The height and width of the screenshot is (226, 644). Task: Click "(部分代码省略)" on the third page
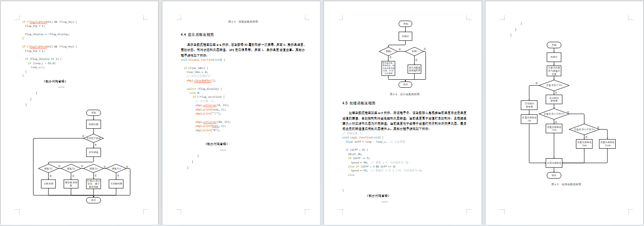point(378,196)
